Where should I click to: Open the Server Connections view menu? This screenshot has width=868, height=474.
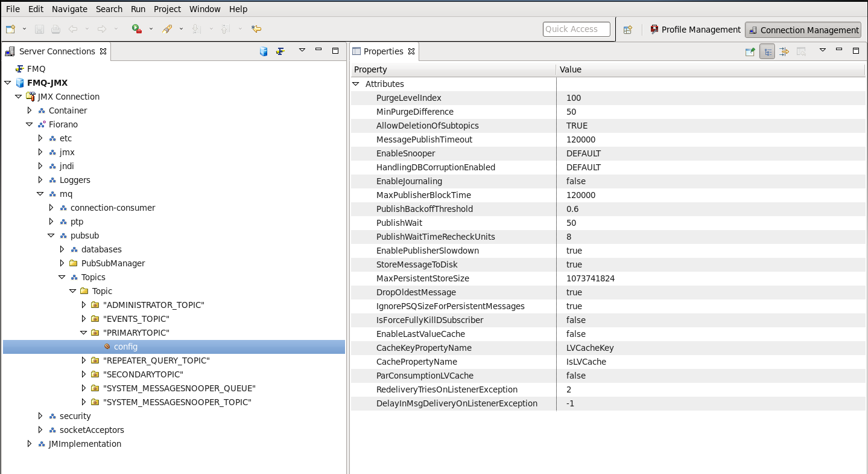(302, 51)
